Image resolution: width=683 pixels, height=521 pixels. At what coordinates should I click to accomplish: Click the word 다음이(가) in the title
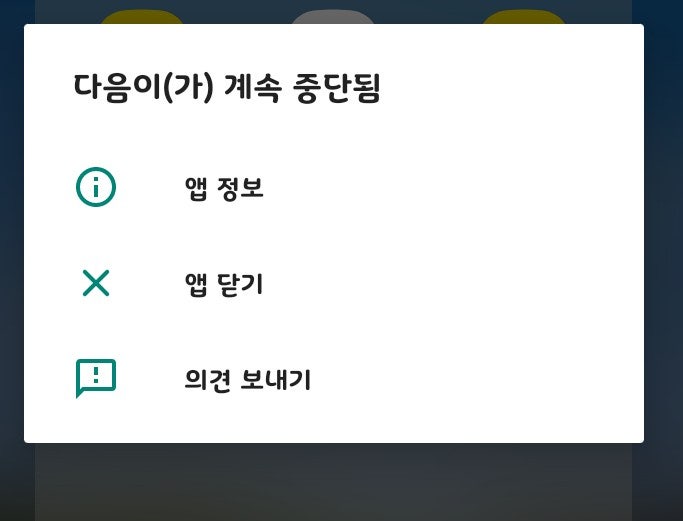pos(143,88)
